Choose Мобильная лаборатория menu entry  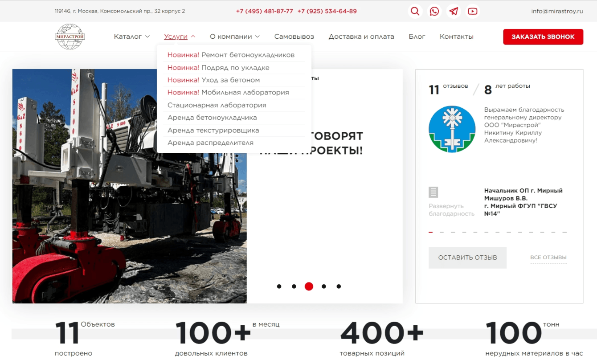pos(228,92)
